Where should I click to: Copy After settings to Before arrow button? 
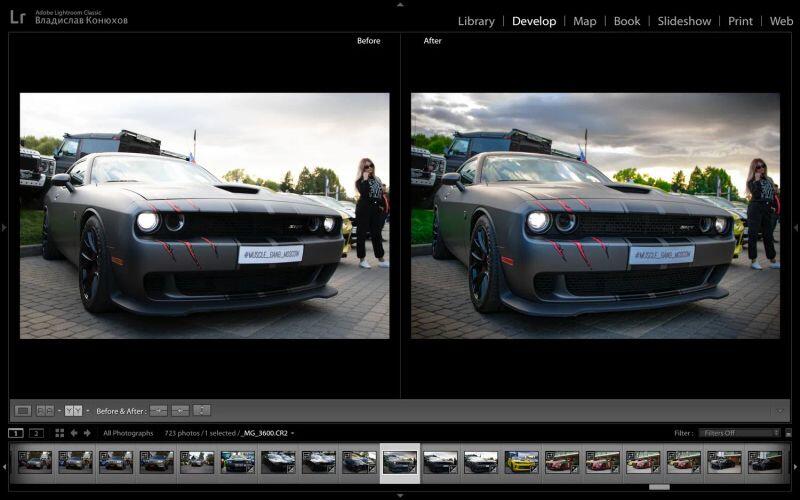click(x=180, y=411)
